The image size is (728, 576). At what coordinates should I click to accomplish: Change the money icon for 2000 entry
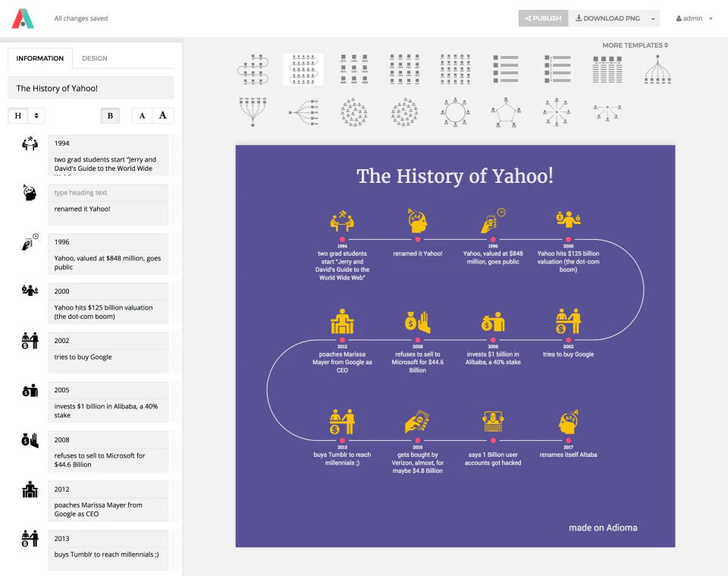click(x=30, y=291)
